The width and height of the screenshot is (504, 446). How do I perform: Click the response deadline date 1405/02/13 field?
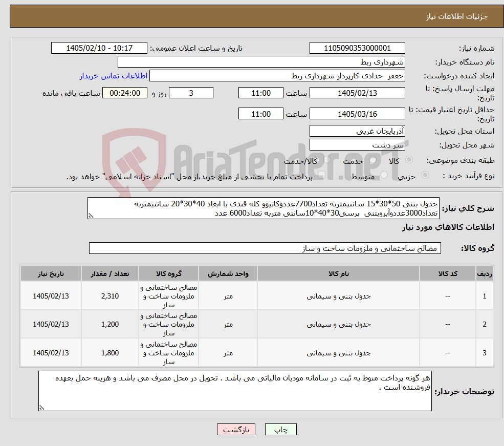coord(357,93)
